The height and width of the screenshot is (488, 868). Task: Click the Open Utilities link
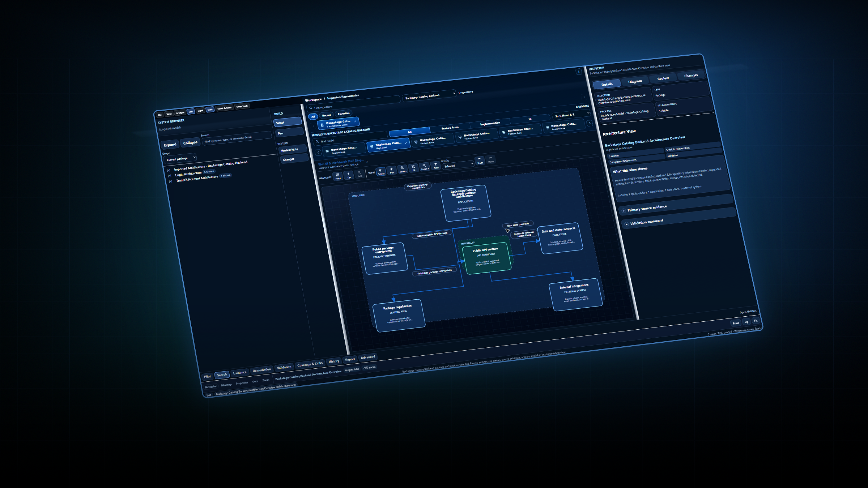748,312
